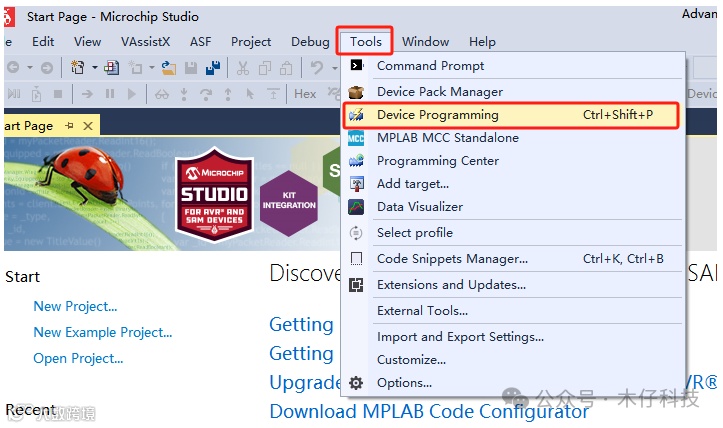Click the Step Out debug icon
This screenshot has height=428, width=723.
pyautogui.click(x=228, y=94)
